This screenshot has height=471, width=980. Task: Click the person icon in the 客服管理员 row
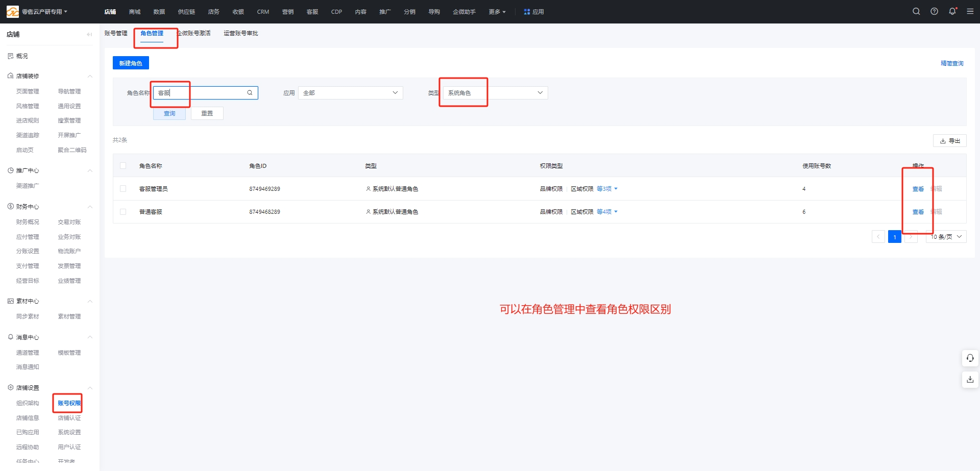[x=368, y=189]
